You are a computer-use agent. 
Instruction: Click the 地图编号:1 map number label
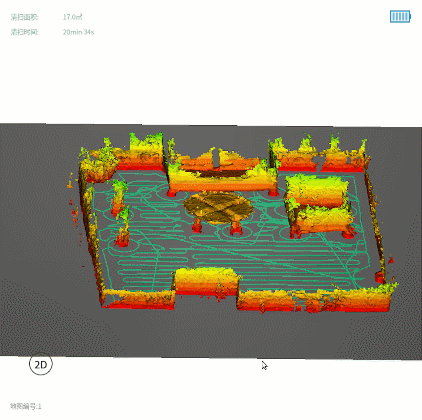point(26,406)
